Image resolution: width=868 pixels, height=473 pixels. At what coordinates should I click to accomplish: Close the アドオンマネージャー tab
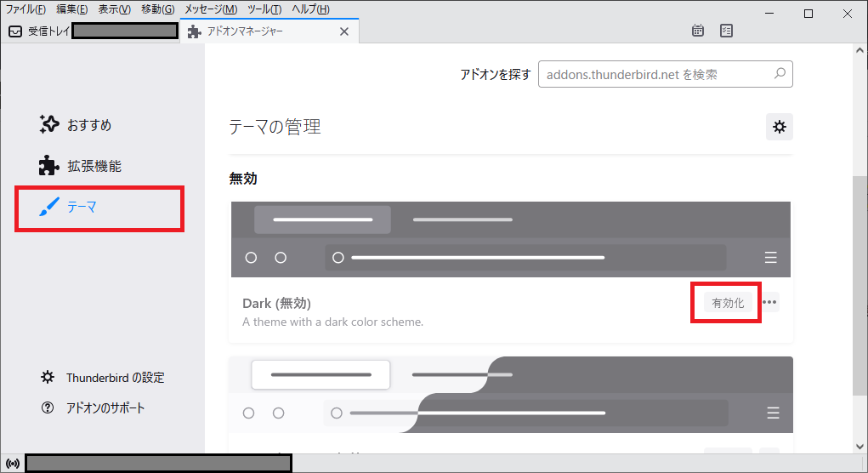[344, 31]
